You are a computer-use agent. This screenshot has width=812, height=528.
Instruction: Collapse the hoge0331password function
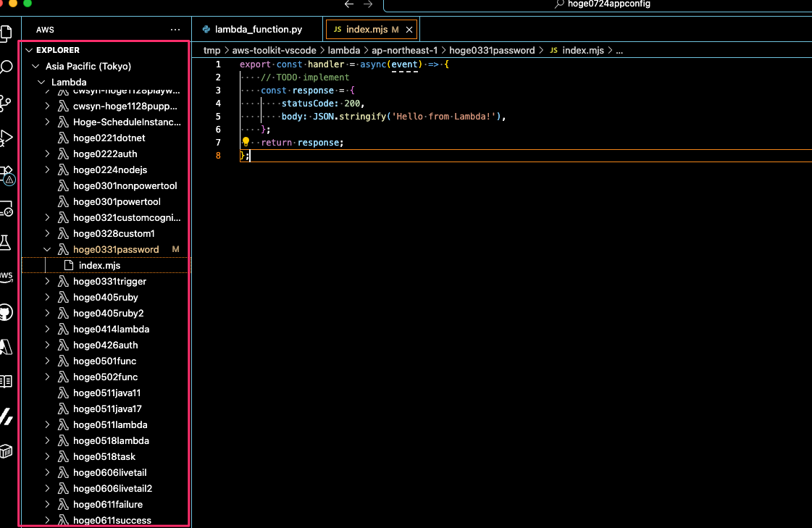point(47,249)
